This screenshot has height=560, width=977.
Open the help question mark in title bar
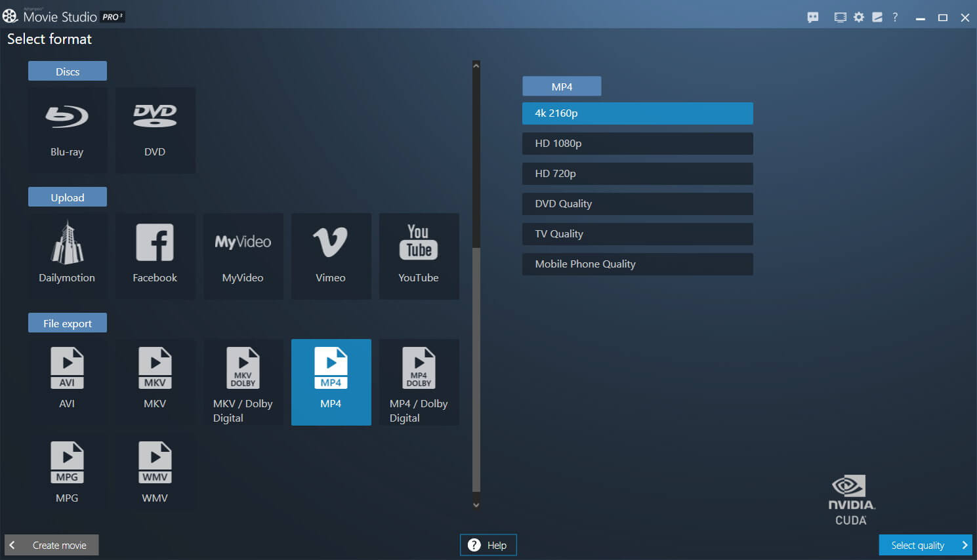pyautogui.click(x=895, y=17)
